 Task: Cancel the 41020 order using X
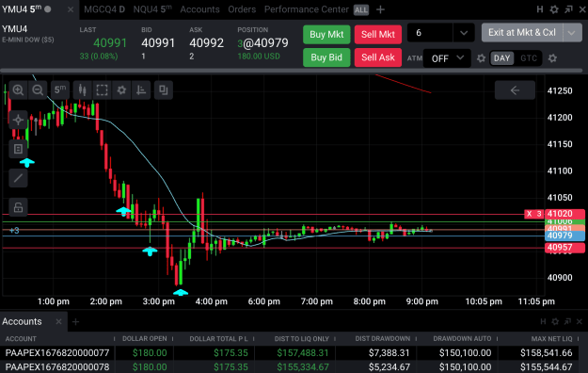click(529, 214)
